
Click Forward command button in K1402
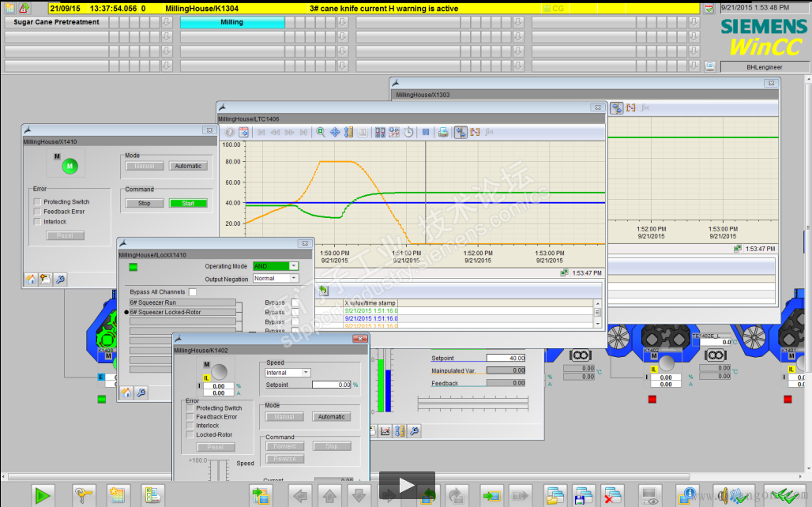(x=285, y=446)
